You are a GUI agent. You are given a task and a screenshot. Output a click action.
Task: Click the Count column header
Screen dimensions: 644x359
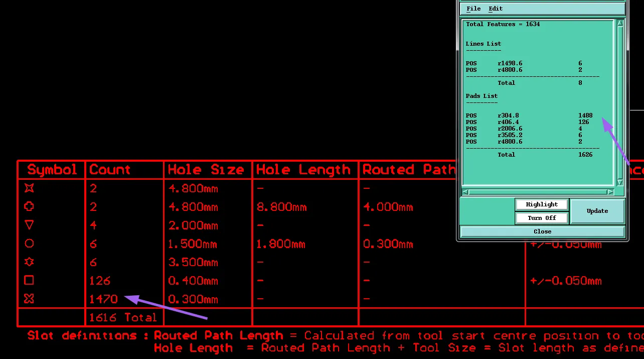(110, 170)
